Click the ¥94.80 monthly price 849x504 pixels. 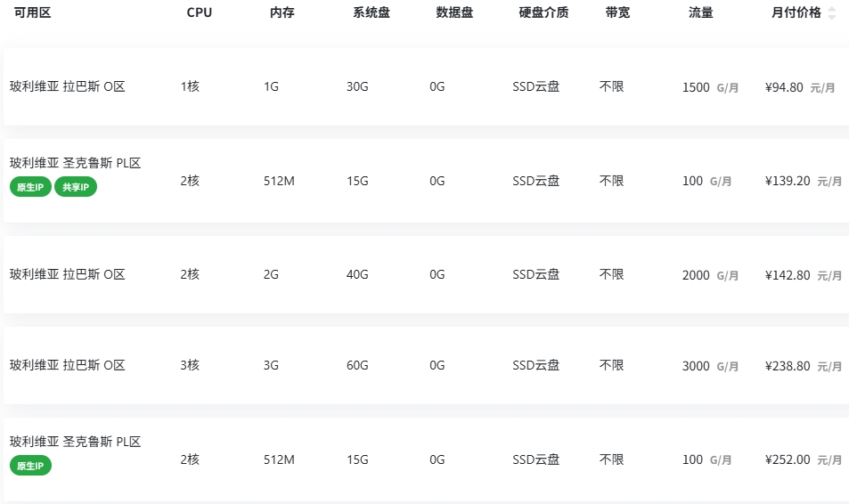[784, 87]
